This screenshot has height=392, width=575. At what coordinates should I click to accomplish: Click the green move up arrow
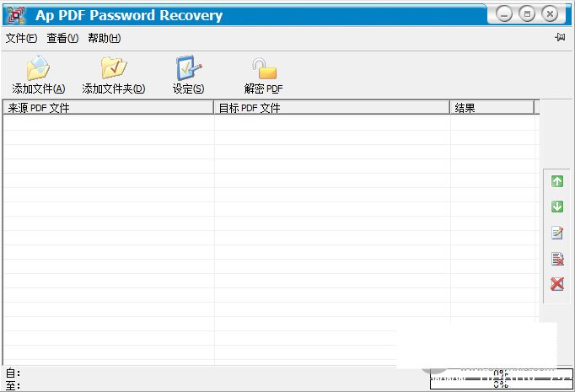point(556,181)
